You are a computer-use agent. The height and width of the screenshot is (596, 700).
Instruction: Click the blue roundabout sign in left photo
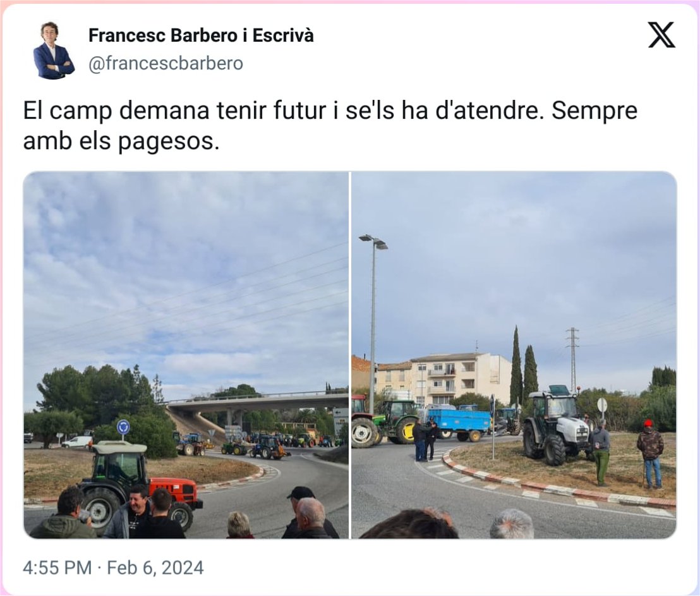pos(123,427)
